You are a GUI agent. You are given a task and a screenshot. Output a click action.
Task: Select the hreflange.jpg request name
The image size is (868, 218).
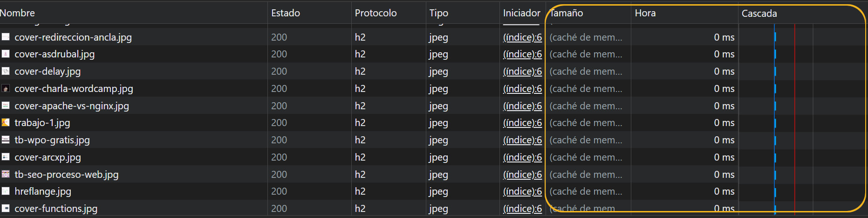coord(43,191)
